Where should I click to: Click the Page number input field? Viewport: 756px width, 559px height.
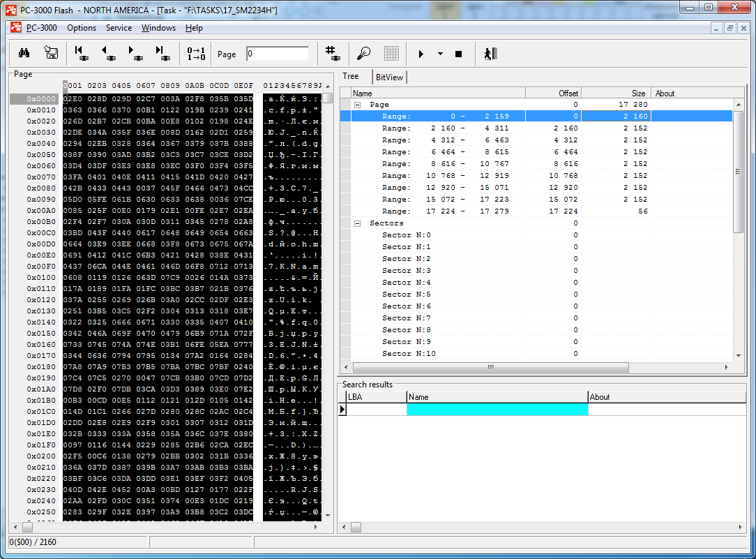point(278,54)
